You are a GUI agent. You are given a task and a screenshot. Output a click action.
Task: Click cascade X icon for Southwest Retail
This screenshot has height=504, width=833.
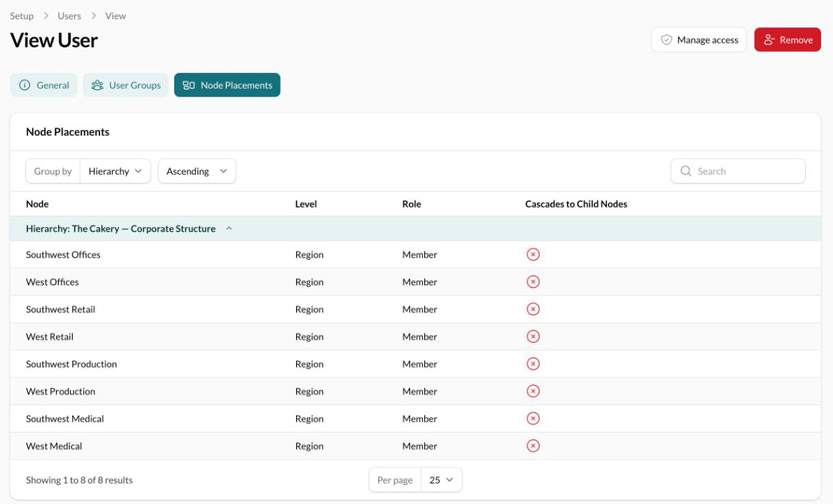click(x=533, y=309)
